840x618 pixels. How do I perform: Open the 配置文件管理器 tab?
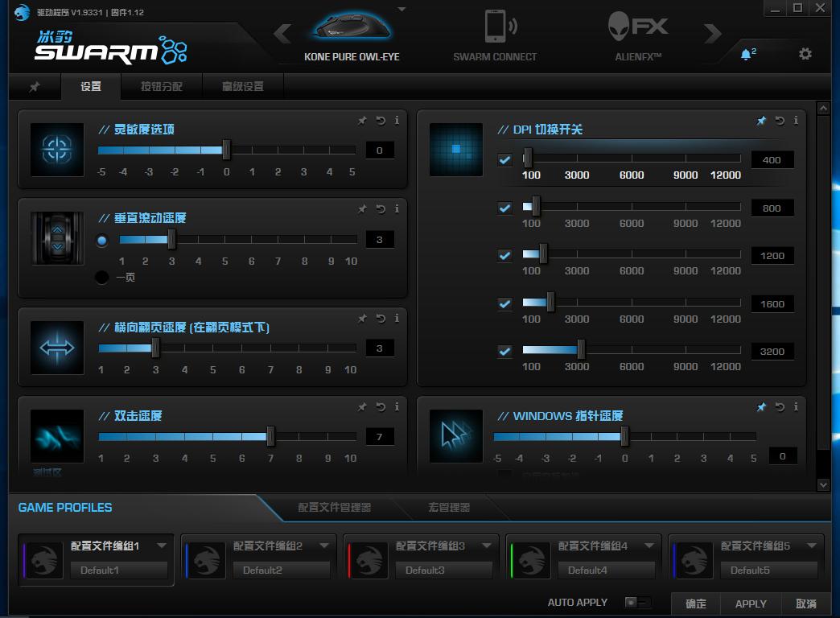(x=334, y=507)
